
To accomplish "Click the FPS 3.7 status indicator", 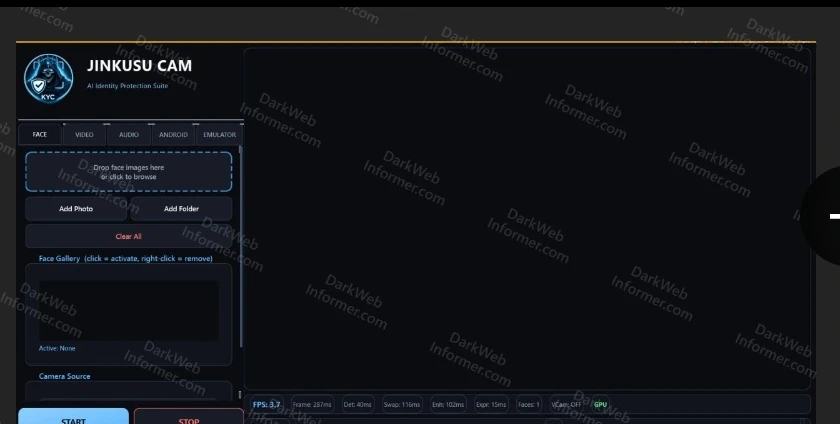I will point(267,405).
